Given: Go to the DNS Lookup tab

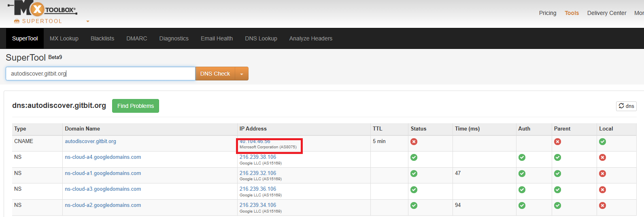Looking at the screenshot, I should (261, 38).
